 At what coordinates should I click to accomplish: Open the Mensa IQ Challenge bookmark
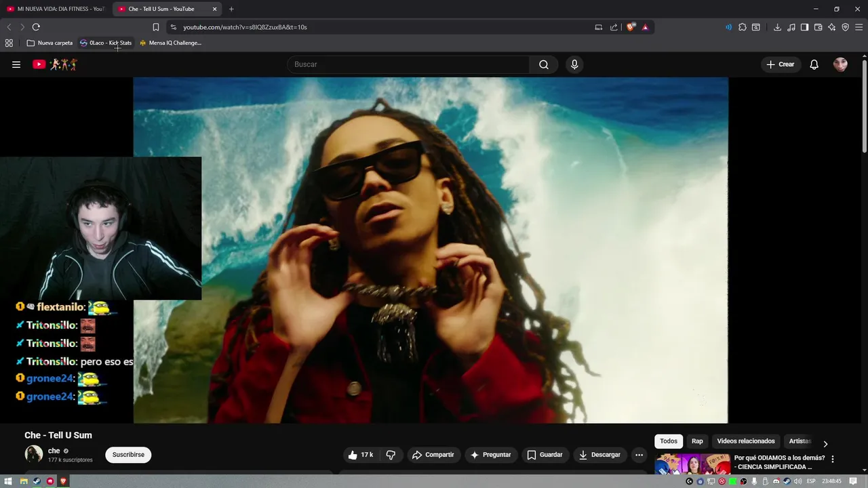[x=170, y=43]
